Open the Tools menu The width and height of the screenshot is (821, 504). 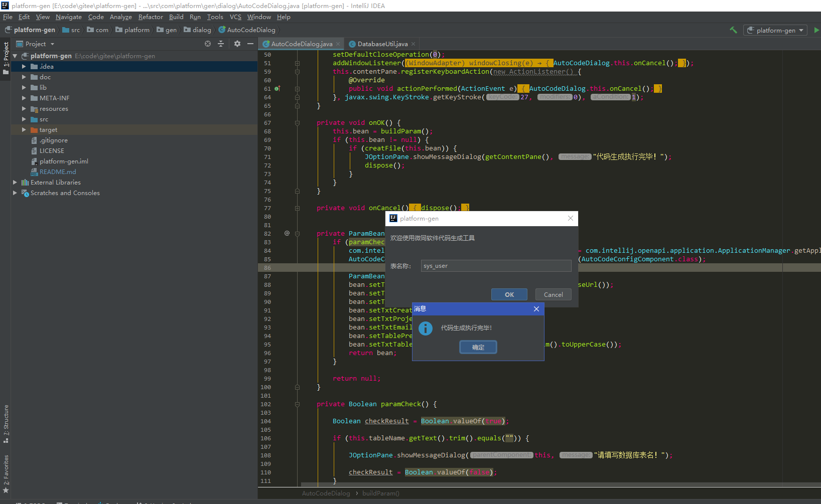[x=215, y=17]
